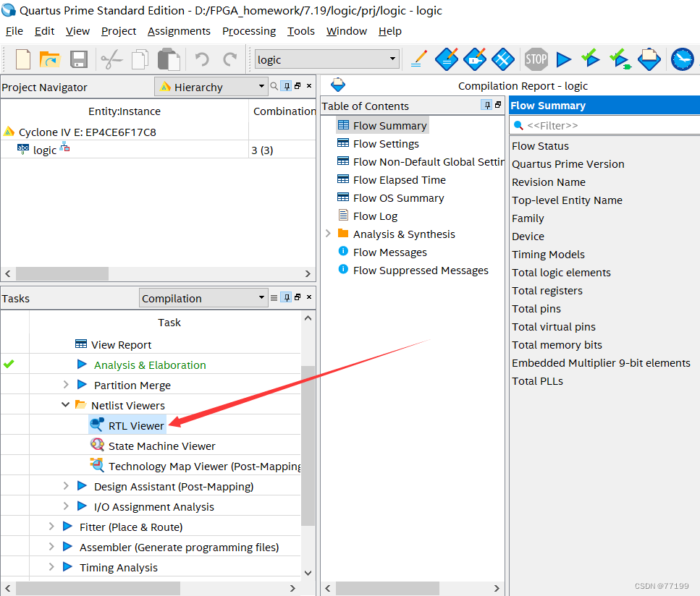Float the Project Navigator panel
The height and width of the screenshot is (596, 700).
point(298,85)
